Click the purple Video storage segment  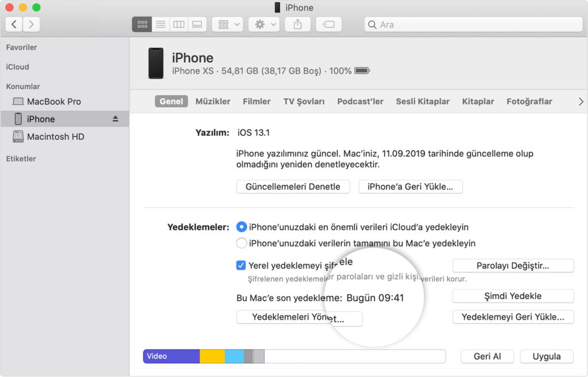[171, 356]
